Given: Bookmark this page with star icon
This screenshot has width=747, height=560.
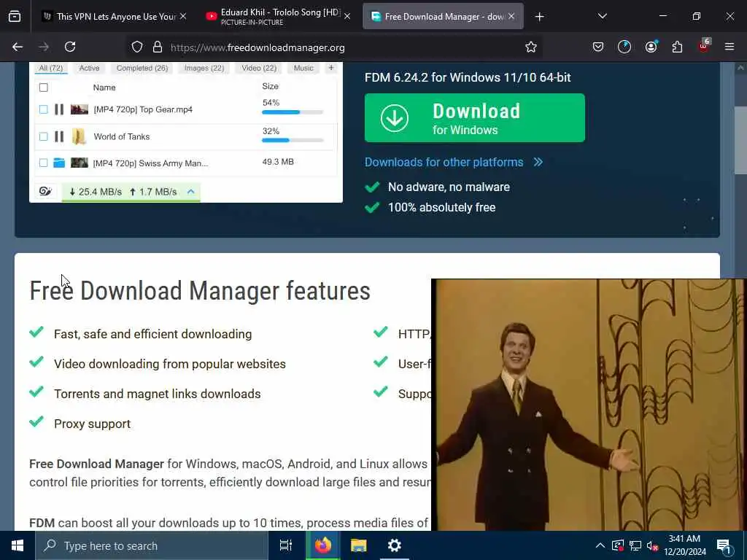Looking at the screenshot, I should pyautogui.click(x=531, y=47).
